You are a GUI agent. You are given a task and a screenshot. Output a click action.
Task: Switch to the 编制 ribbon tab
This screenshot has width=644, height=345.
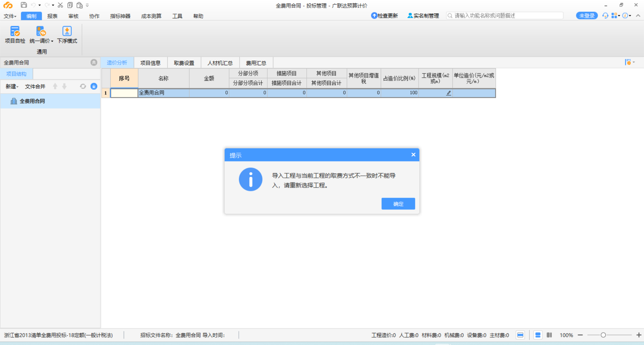click(31, 16)
